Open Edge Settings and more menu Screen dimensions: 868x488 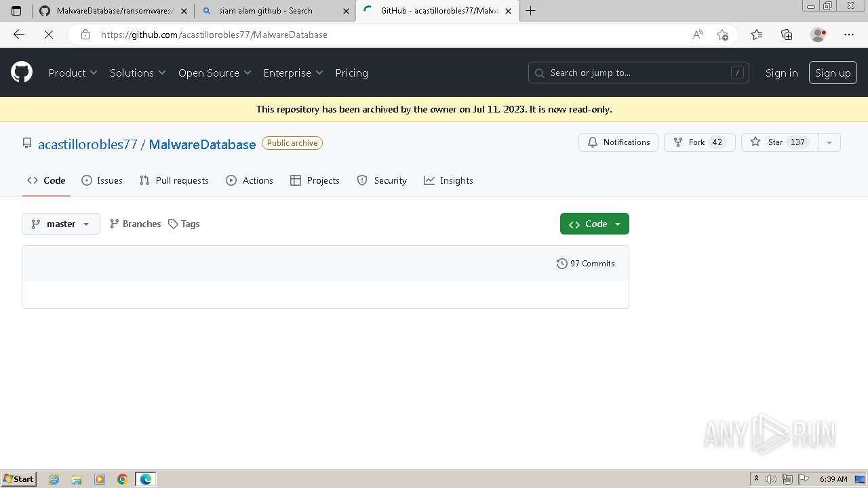pos(849,35)
